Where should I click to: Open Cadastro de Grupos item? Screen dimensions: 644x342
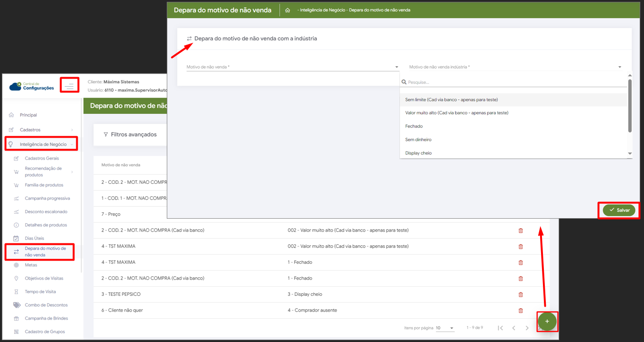[x=45, y=332]
